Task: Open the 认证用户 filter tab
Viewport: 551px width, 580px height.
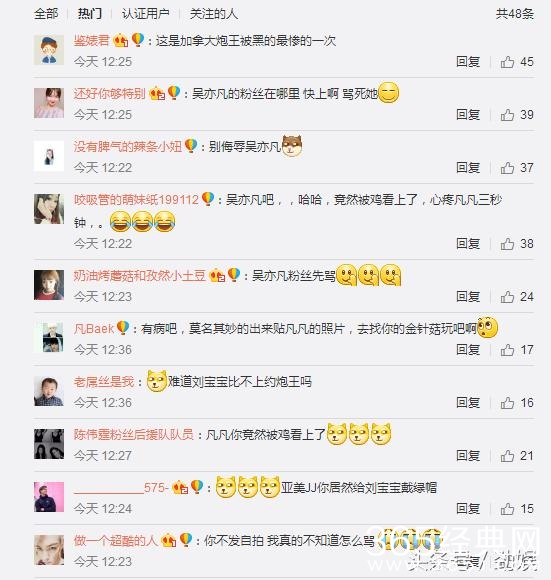Action: 146,14
